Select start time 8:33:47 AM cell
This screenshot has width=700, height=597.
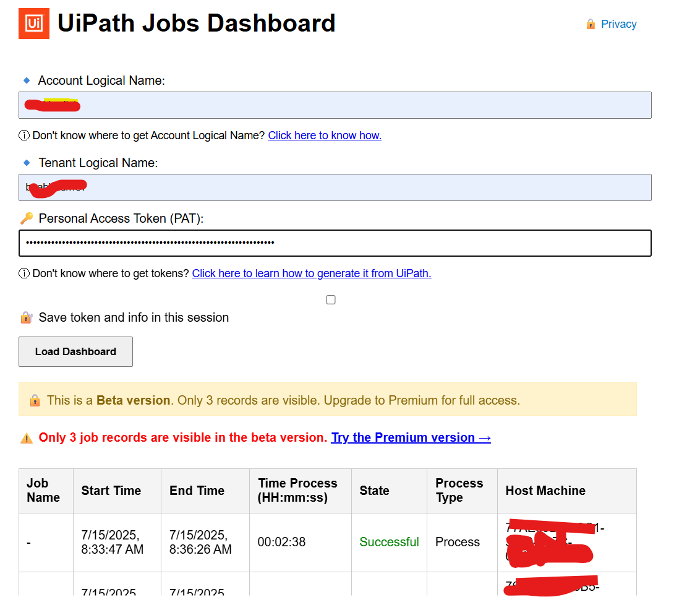pos(117,543)
